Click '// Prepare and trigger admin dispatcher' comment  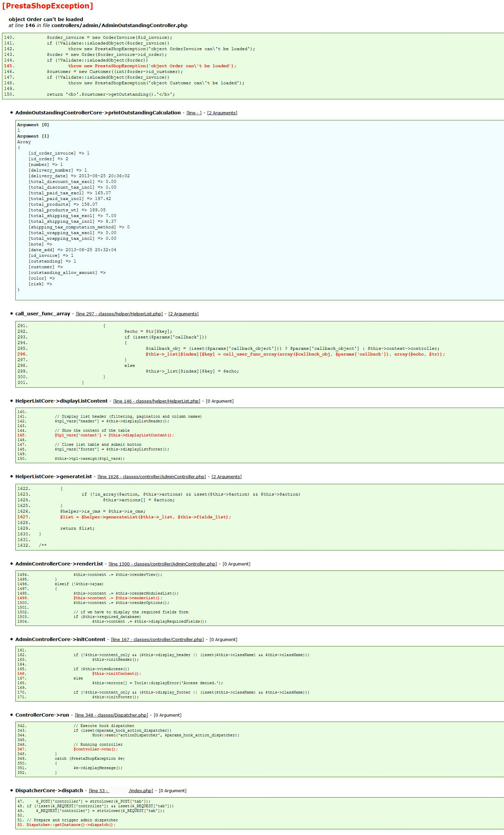72,820
